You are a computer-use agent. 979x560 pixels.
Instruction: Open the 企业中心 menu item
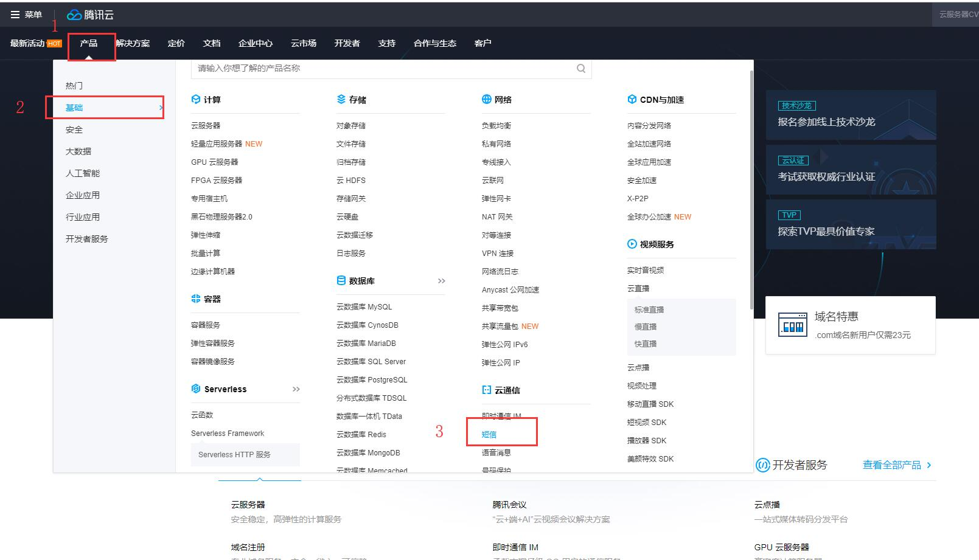click(256, 43)
